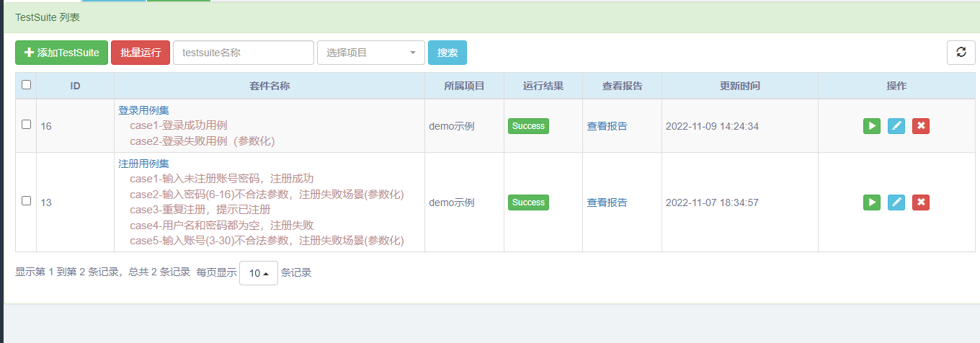Check the box for suite ID 16
The image size is (980, 343).
click(x=27, y=125)
